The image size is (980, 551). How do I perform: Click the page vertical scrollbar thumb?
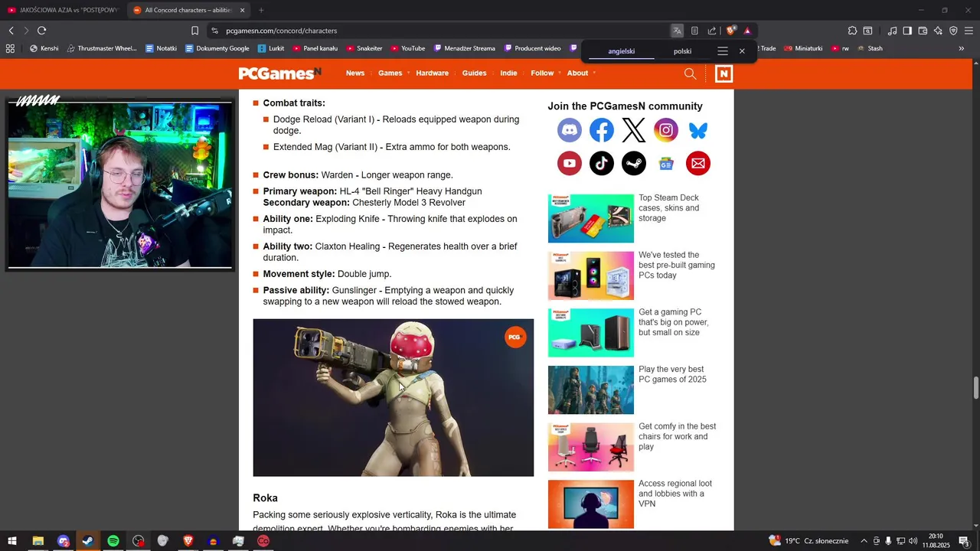coord(975,388)
